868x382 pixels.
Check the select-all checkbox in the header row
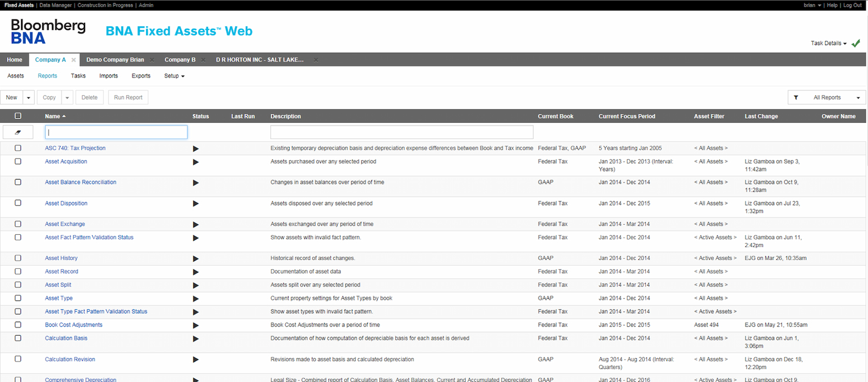tap(18, 116)
